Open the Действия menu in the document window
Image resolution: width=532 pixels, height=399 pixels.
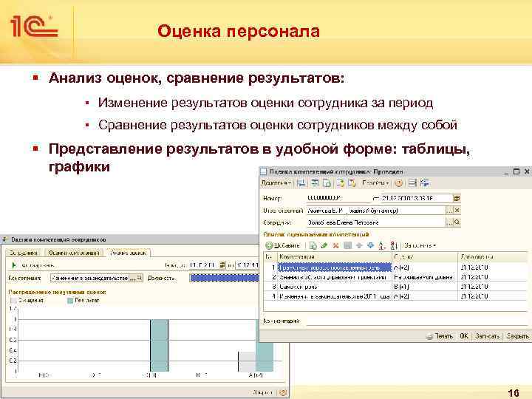click(276, 183)
